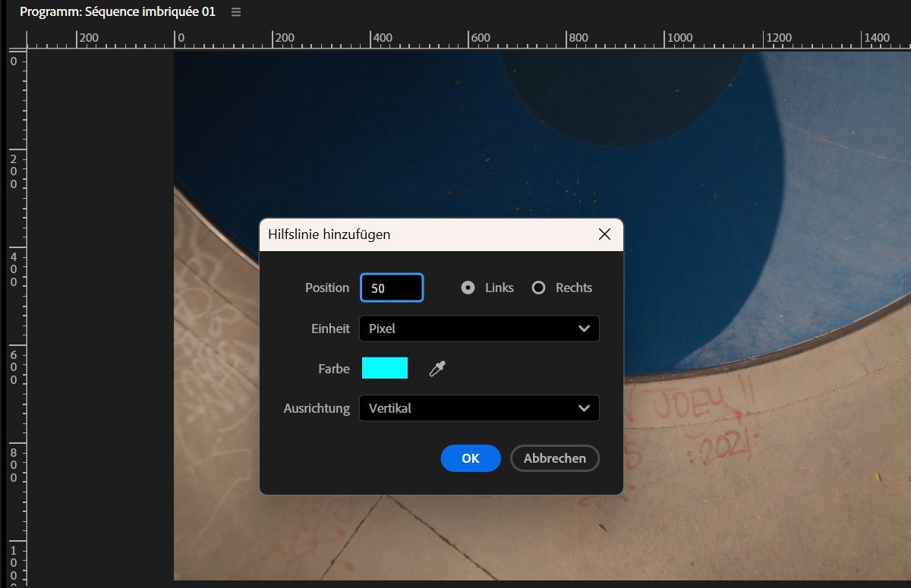
Task: Pick a color with the eyedropper tool
Action: pyautogui.click(x=437, y=369)
